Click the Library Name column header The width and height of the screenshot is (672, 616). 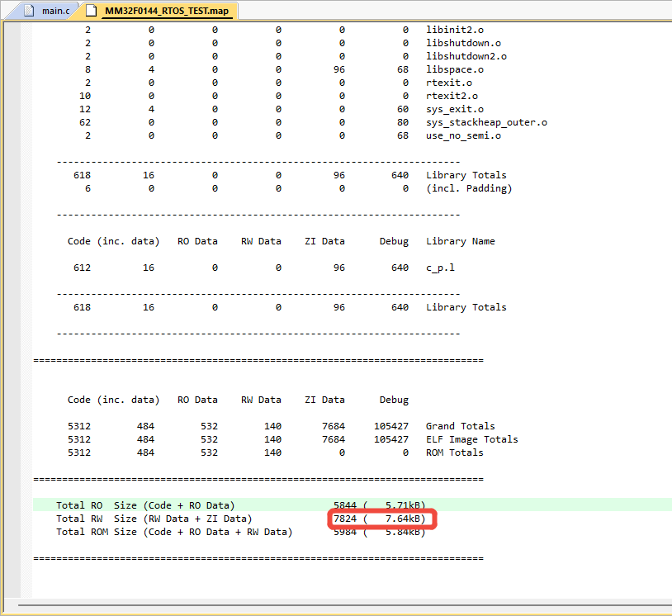click(461, 241)
